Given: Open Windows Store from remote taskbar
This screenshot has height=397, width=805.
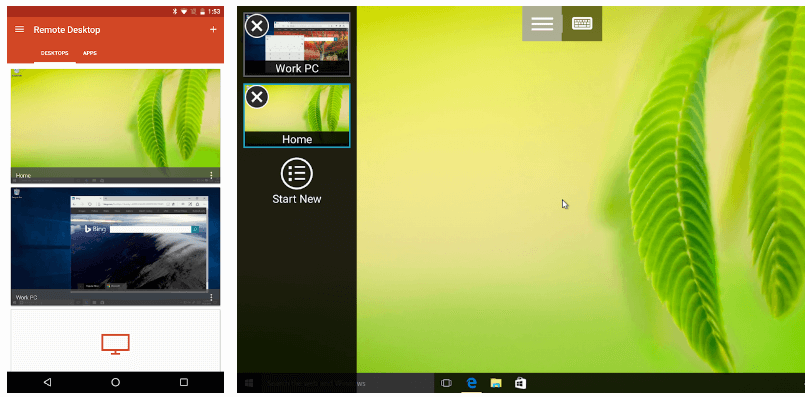Looking at the screenshot, I should 521,383.
